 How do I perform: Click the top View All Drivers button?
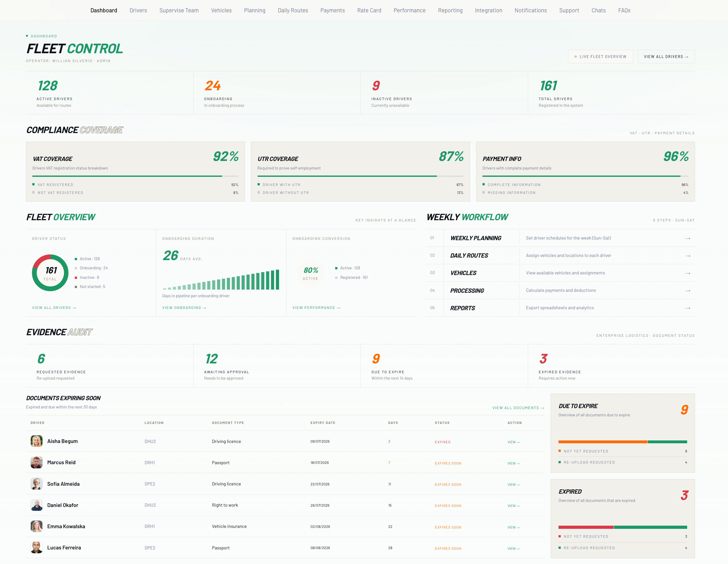coord(666,57)
